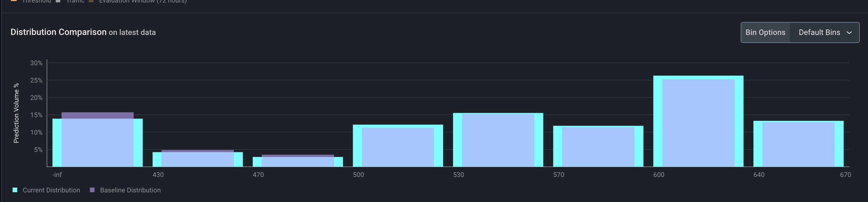Expand the Default Bins chevron arrow

tap(849, 33)
